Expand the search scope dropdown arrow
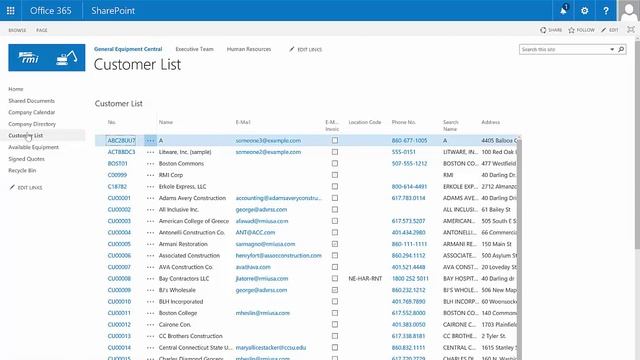640x360 pixels. click(x=612, y=49)
